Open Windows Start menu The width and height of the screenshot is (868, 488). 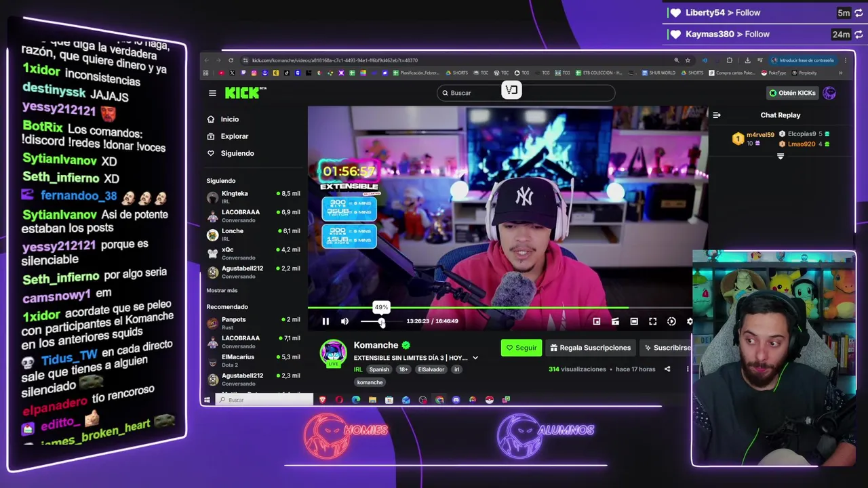coord(207,400)
